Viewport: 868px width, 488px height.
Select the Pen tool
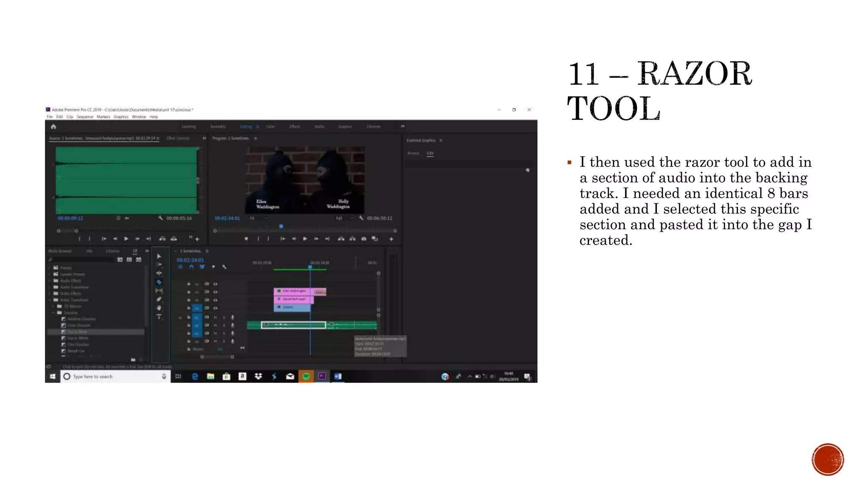159,299
